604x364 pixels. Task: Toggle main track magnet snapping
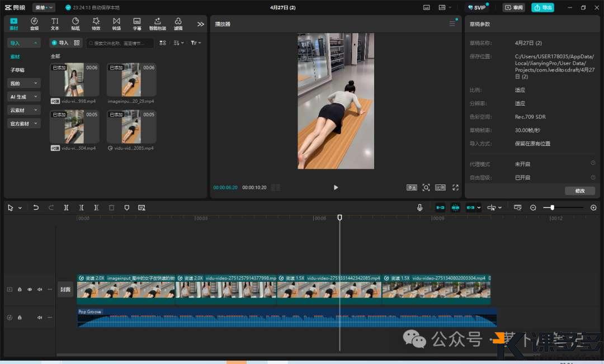click(x=440, y=207)
